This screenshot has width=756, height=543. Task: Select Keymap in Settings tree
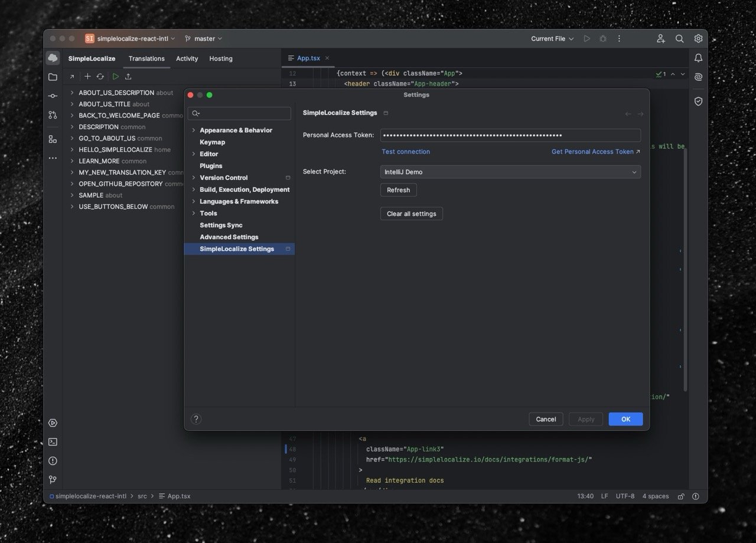coord(212,142)
